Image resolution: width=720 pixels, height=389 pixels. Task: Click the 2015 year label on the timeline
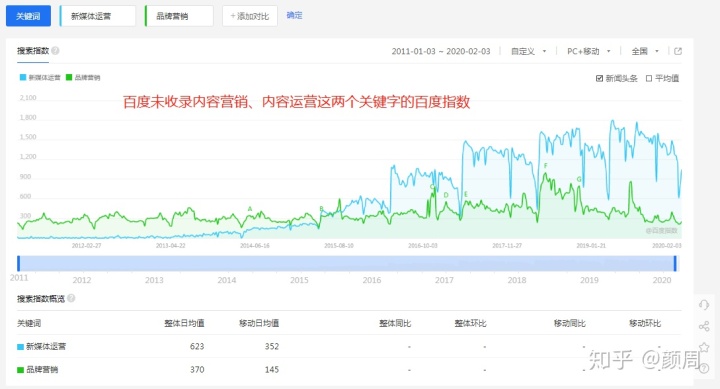pyautogui.click(x=299, y=280)
